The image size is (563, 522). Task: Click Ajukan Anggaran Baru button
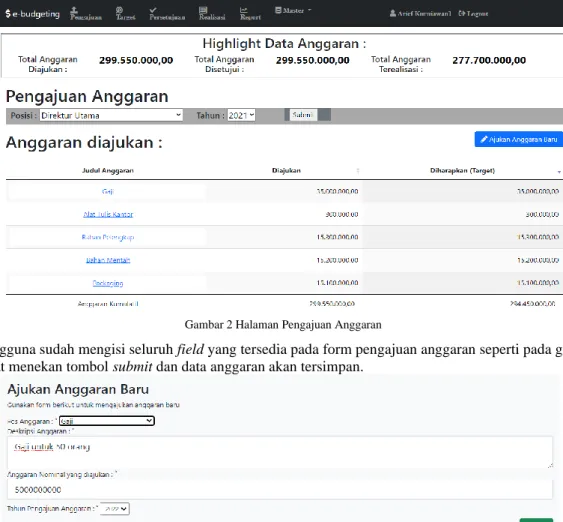[x=518, y=139]
